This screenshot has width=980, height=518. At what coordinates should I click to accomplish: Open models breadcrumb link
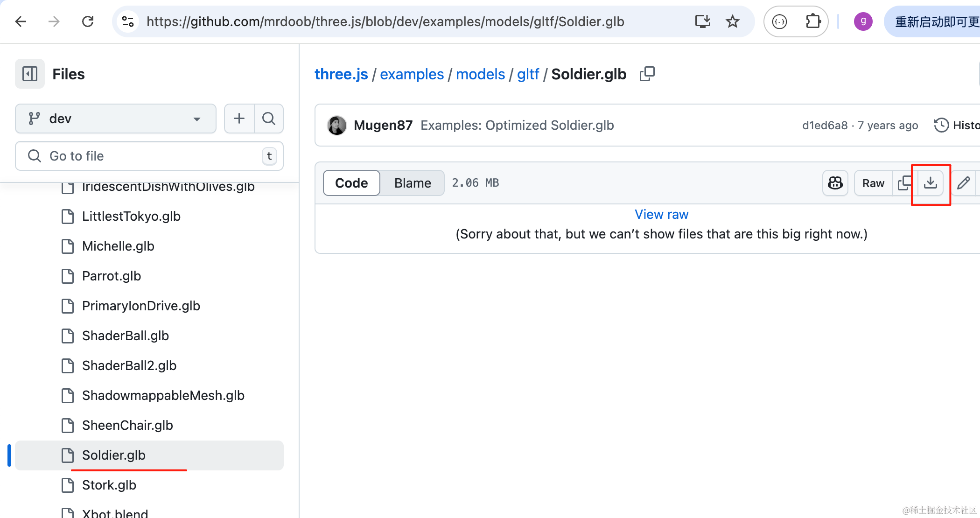click(x=480, y=74)
